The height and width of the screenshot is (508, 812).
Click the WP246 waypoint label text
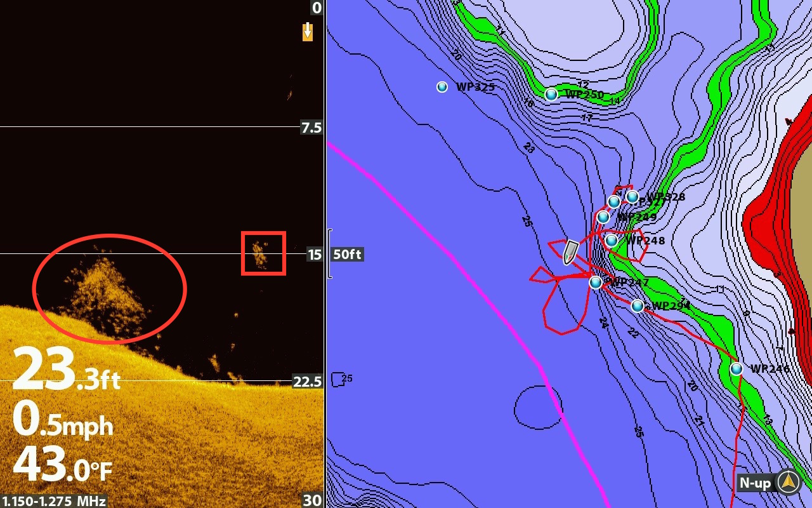point(770,369)
